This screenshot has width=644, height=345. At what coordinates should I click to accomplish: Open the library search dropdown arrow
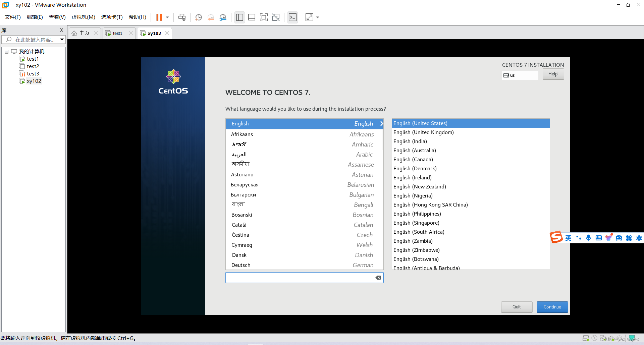coord(62,40)
